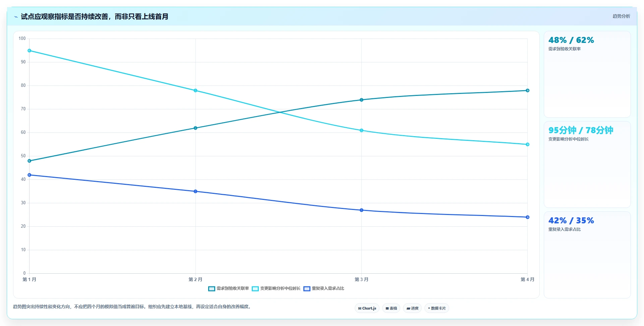Click the 趋势分析 tag in the header
The image size is (644, 326).
(x=621, y=16)
